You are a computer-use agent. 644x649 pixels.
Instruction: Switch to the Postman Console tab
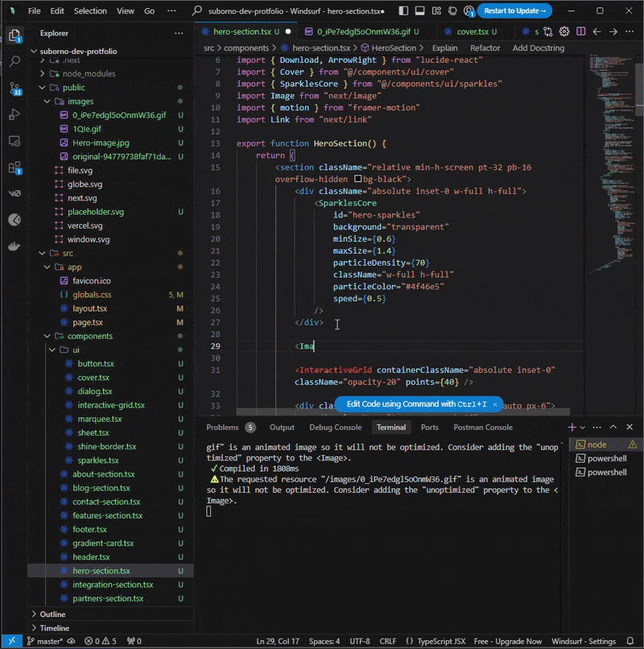[x=482, y=427]
